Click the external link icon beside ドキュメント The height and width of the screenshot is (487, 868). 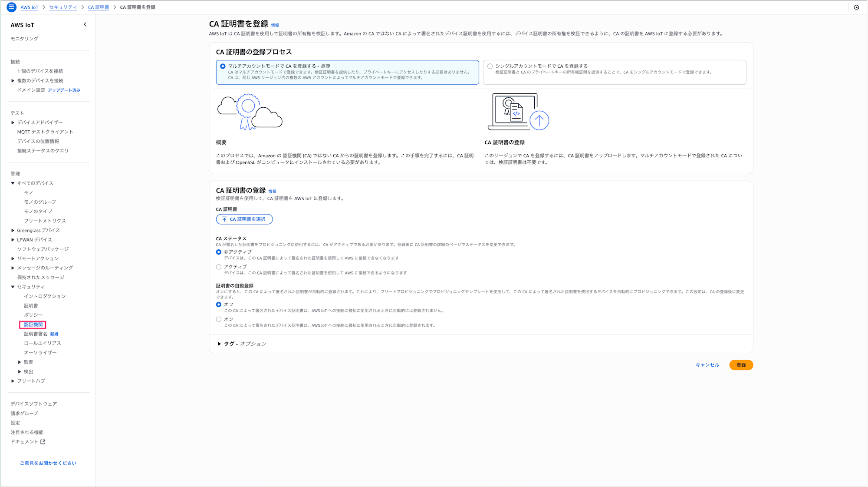point(43,442)
